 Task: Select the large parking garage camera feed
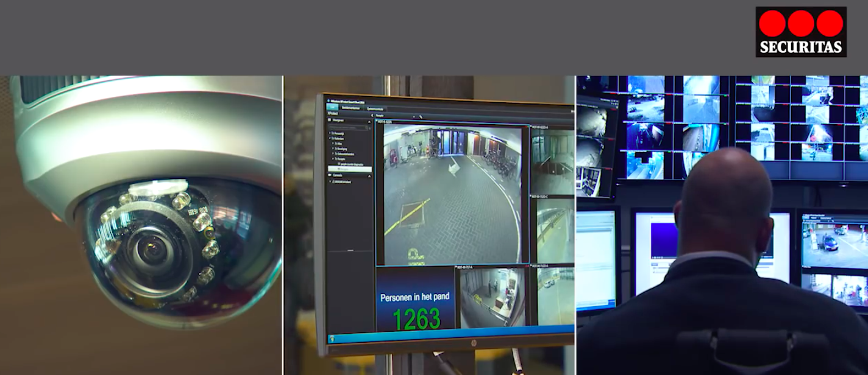click(x=452, y=194)
